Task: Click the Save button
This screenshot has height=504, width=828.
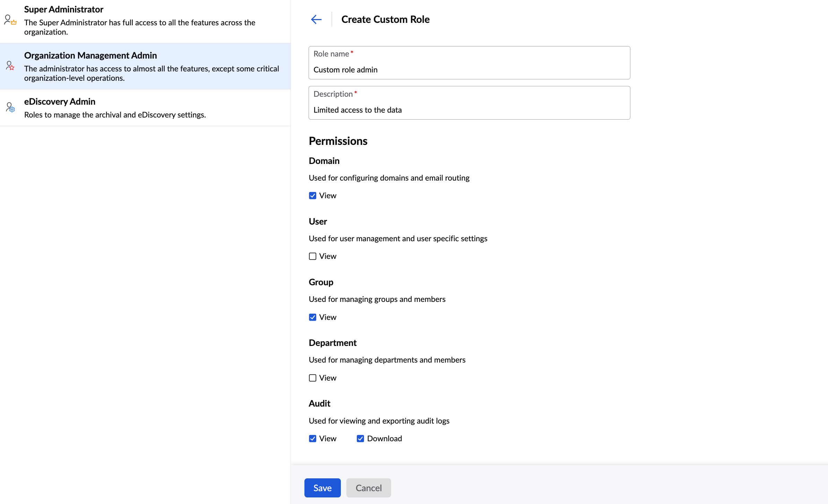Action: tap(322, 488)
